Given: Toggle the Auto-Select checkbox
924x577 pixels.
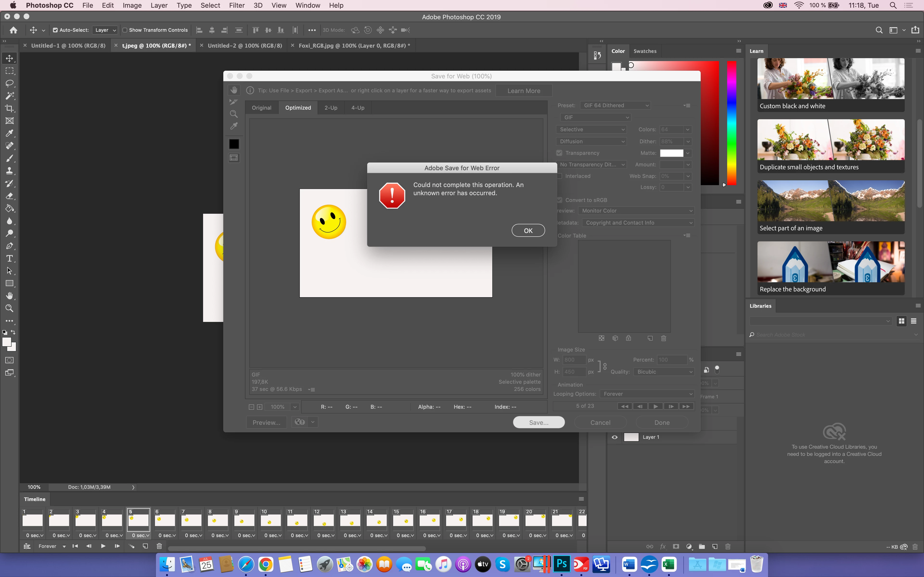Looking at the screenshot, I should pyautogui.click(x=55, y=30).
